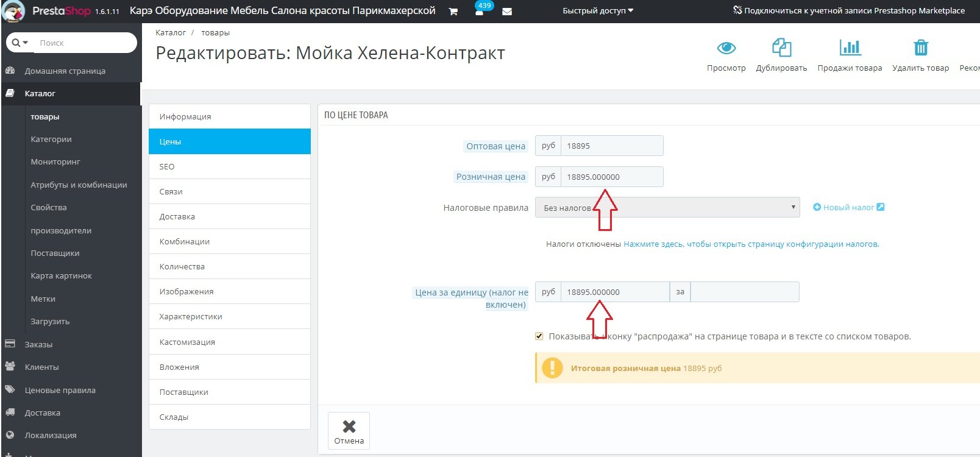Open the Характеристики tab
Viewport: 980px width, 457px height.
230,316
